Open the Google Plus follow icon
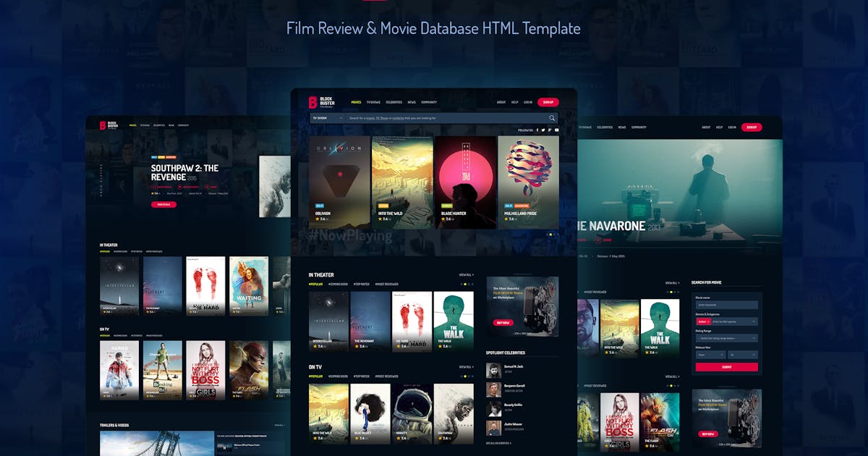The height and width of the screenshot is (456, 868). coord(550,130)
